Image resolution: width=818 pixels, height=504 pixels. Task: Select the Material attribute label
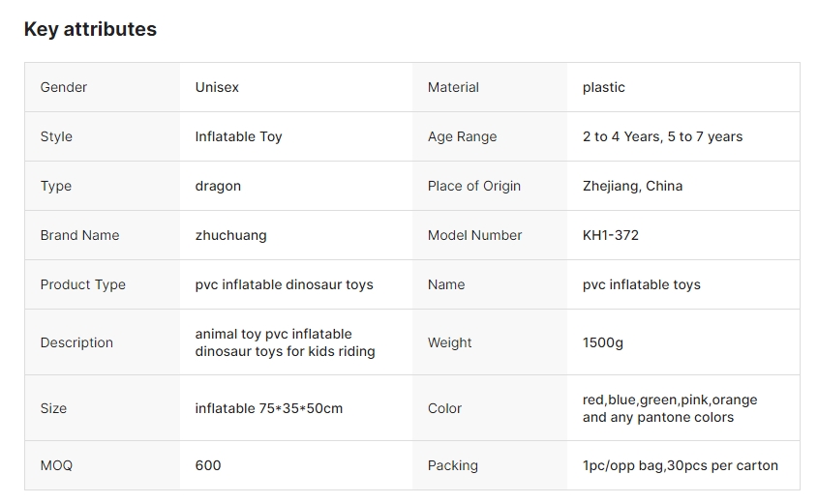click(x=453, y=87)
